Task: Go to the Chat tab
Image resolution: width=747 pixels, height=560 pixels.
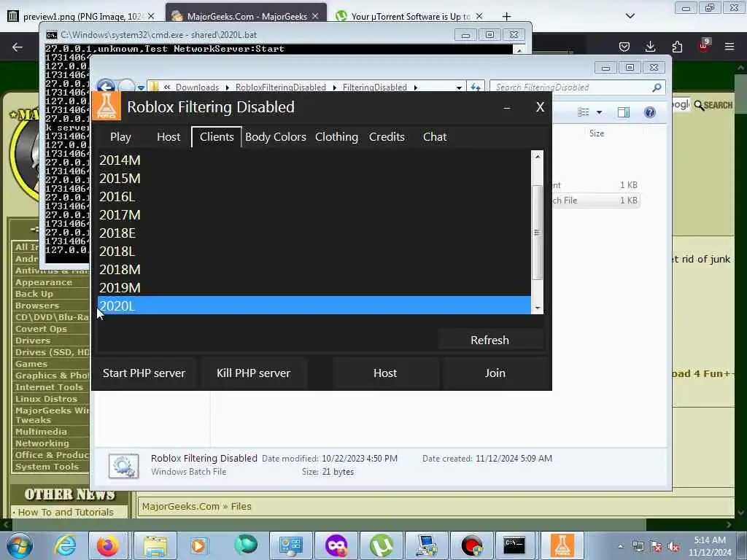Action: tap(435, 137)
